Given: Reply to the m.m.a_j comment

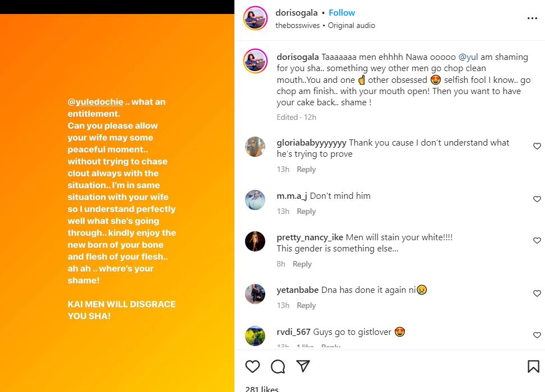Looking at the screenshot, I should tap(306, 211).
